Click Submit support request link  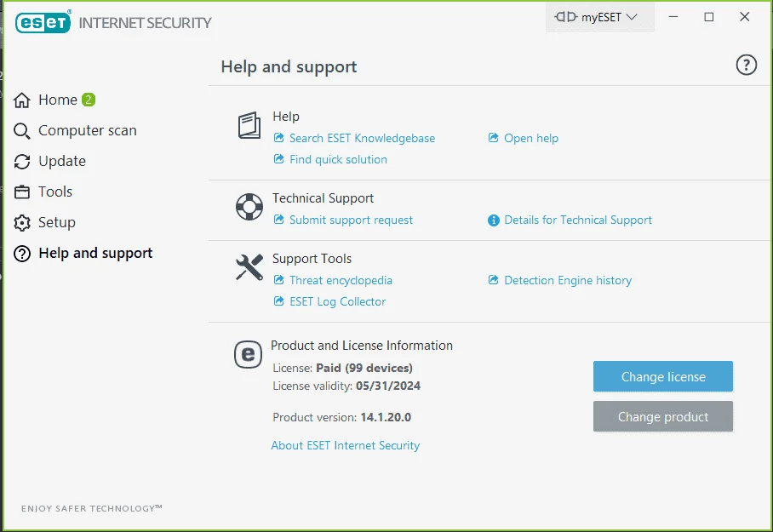pos(351,220)
